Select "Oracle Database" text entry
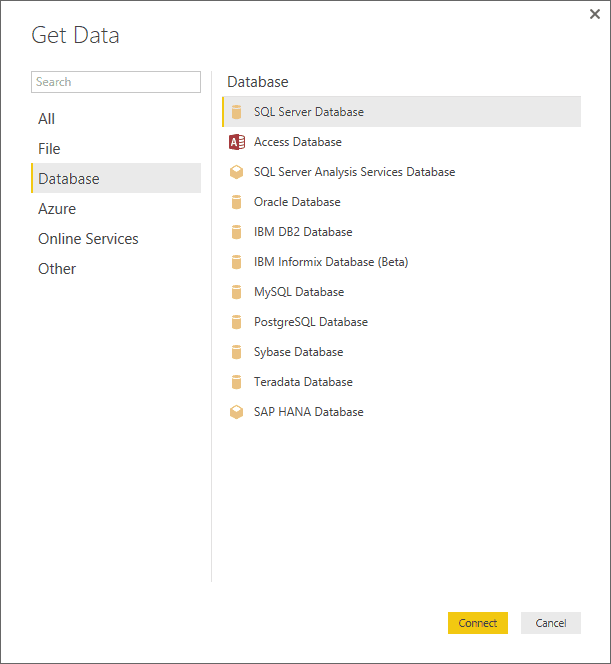The image size is (611, 664). (x=297, y=202)
